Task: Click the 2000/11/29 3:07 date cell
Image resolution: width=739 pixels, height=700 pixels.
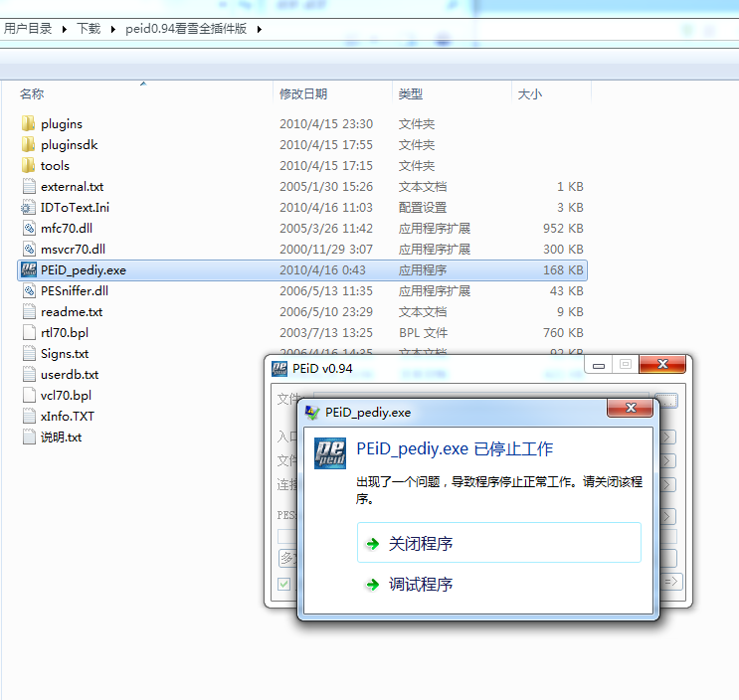Action: tap(326, 250)
